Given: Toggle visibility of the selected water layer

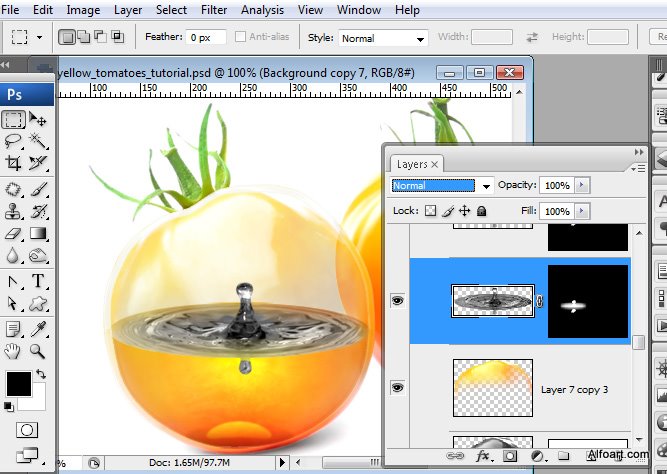Looking at the screenshot, I should [397, 301].
